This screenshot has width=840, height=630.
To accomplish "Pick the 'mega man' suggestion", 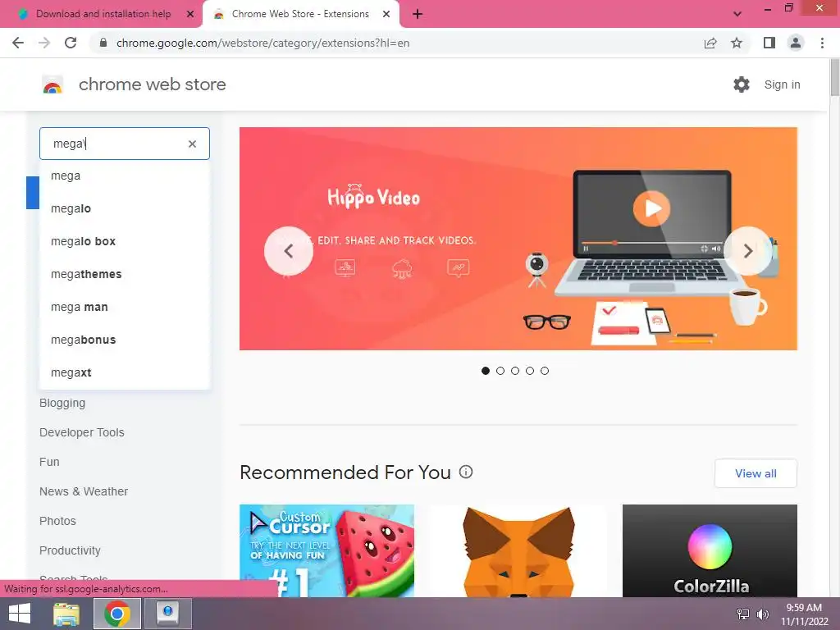I will pos(125,307).
